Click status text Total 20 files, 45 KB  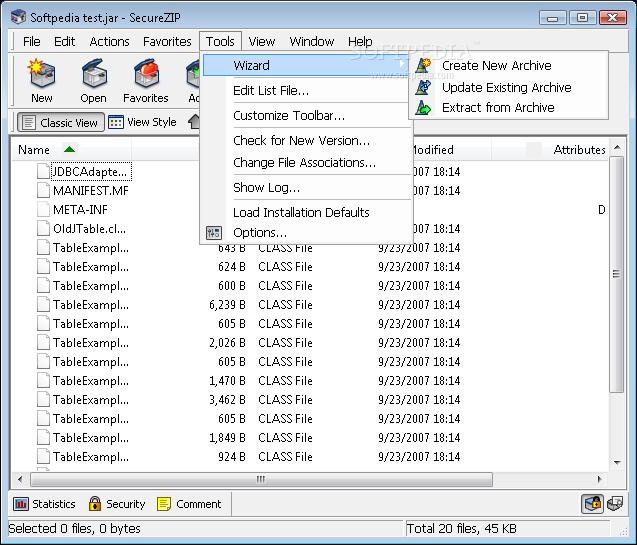(x=462, y=528)
